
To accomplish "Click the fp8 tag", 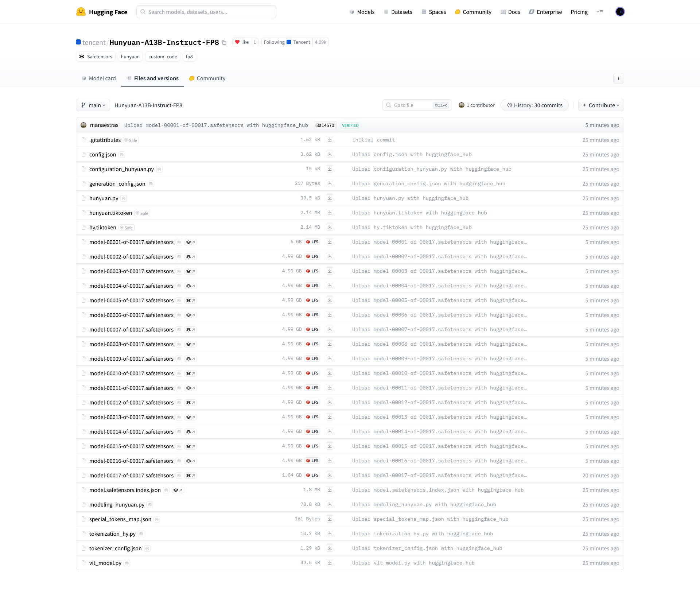I will (x=189, y=57).
